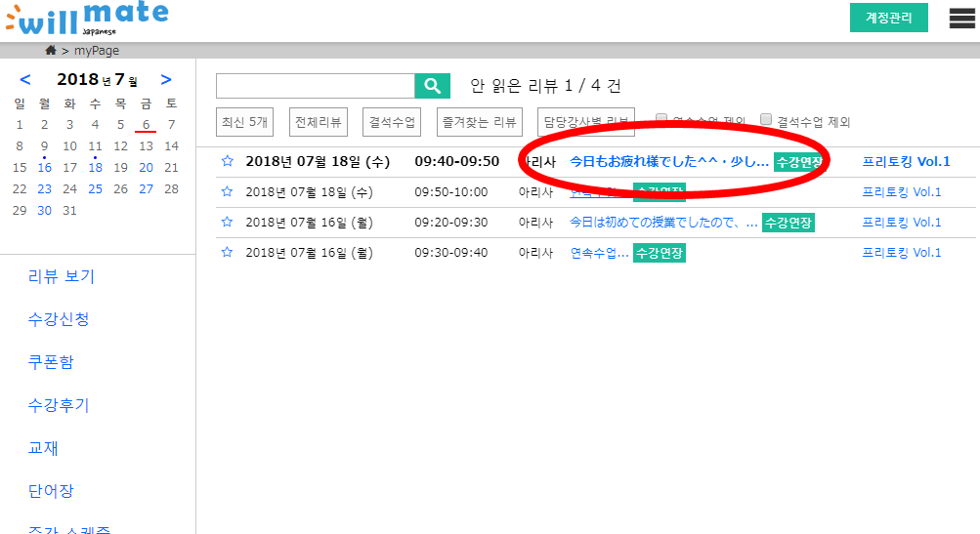Click the magnifier search button
The width and height of the screenshot is (980, 534).
(x=432, y=86)
